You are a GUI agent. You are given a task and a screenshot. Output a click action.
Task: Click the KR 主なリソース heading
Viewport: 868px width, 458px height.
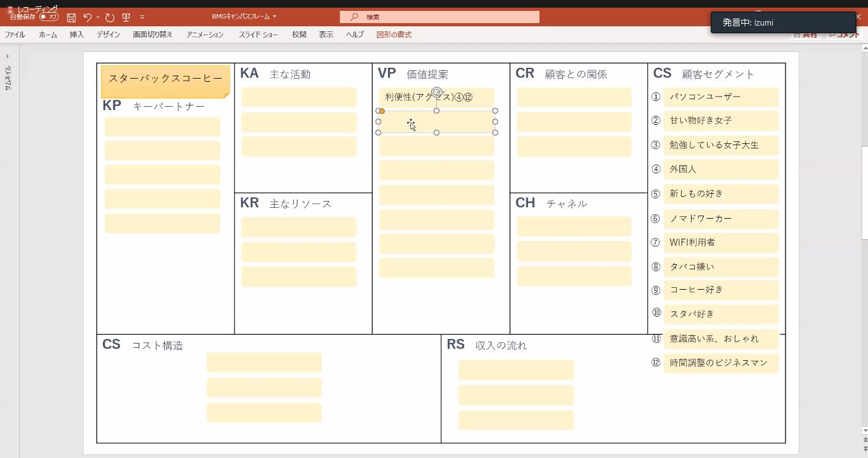click(x=286, y=203)
